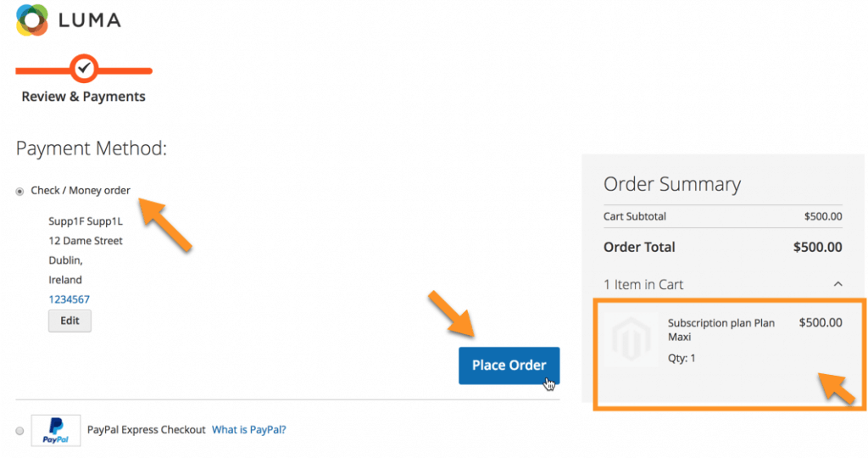Select the Review & Payments step label
The width and height of the screenshot is (868, 458).
tap(83, 97)
